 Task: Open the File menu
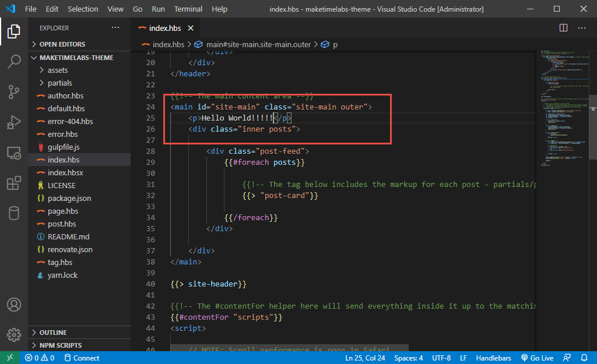tap(31, 9)
